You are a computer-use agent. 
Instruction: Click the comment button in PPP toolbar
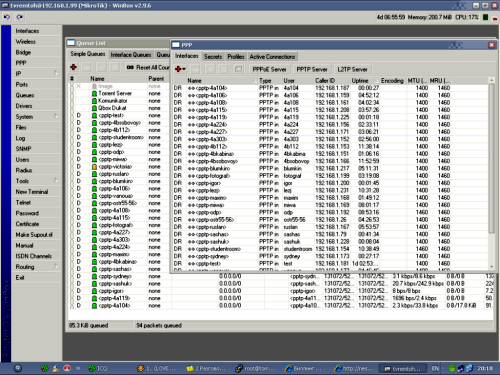click(238, 69)
